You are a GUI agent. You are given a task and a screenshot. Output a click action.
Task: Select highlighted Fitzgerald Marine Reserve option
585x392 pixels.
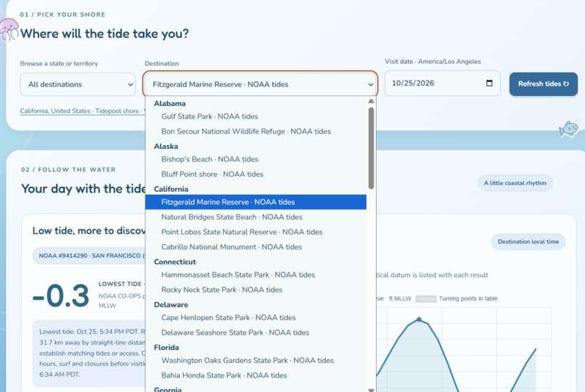[x=255, y=202]
